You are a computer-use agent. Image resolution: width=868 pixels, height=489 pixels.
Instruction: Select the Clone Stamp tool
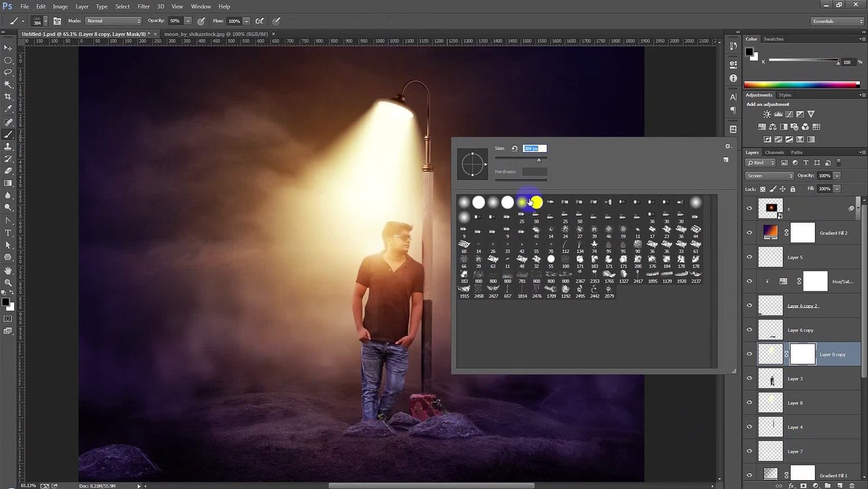point(8,146)
